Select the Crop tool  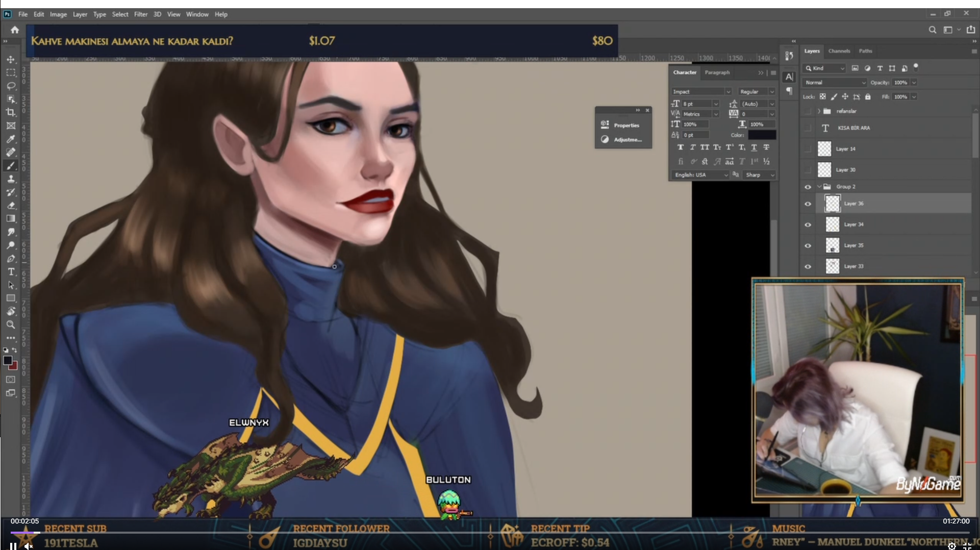click(11, 112)
